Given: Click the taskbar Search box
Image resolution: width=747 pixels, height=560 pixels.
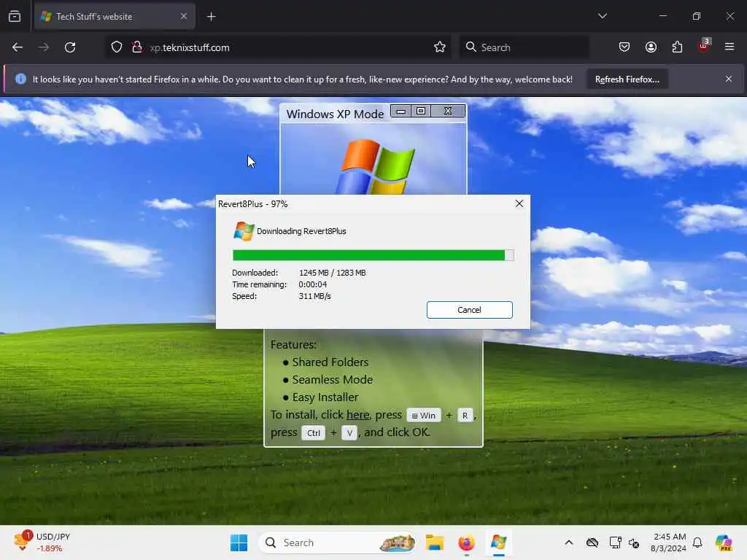Looking at the screenshot, I should pos(337,542).
